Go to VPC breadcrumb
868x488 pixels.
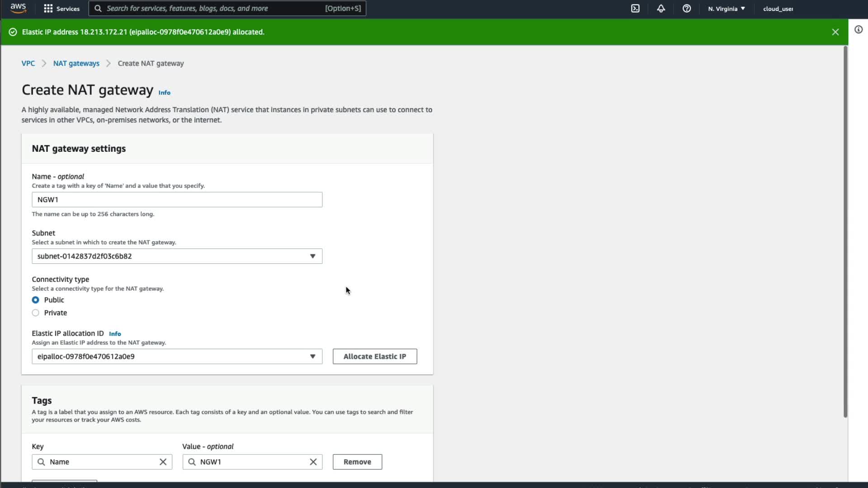[x=28, y=63]
